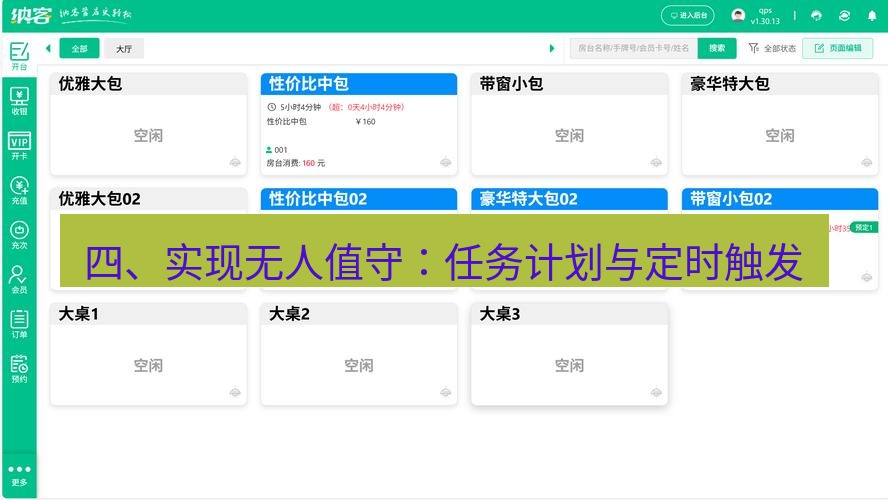Click service icon on 优雅大包 card
This screenshot has height=500, width=888.
[x=235, y=163]
